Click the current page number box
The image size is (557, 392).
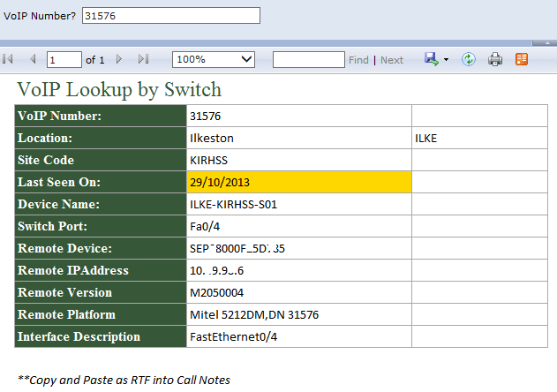(x=64, y=59)
